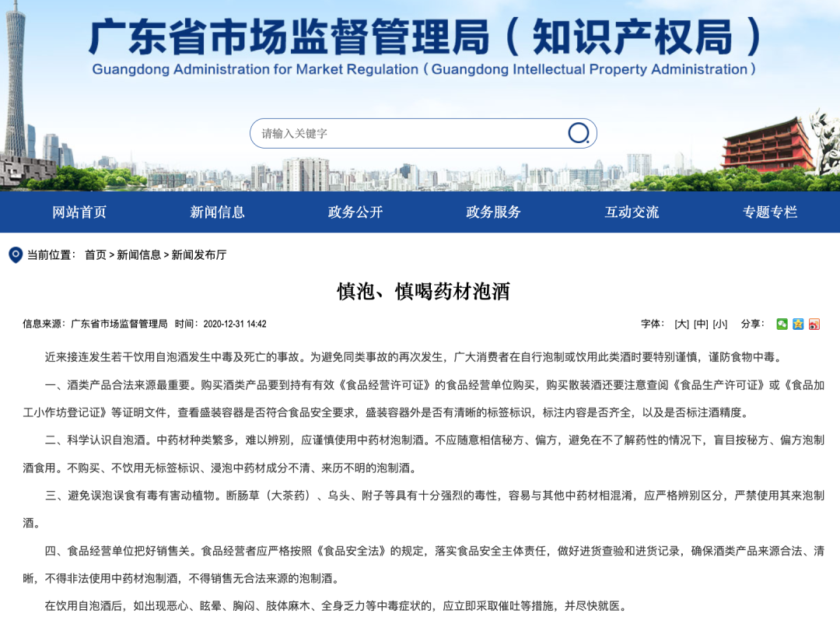
Task: Set font size to 中
Action: click(x=701, y=324)
